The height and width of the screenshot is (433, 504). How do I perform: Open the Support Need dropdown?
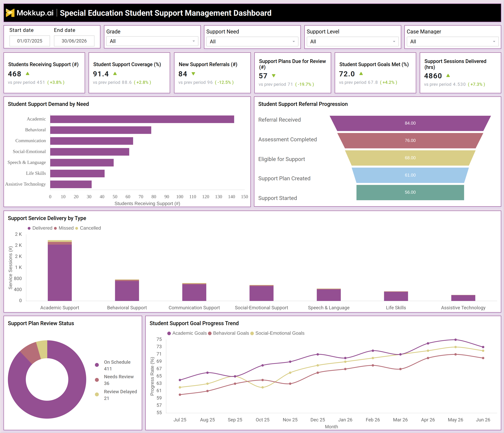pyautogui.click(x=252, y=42)
